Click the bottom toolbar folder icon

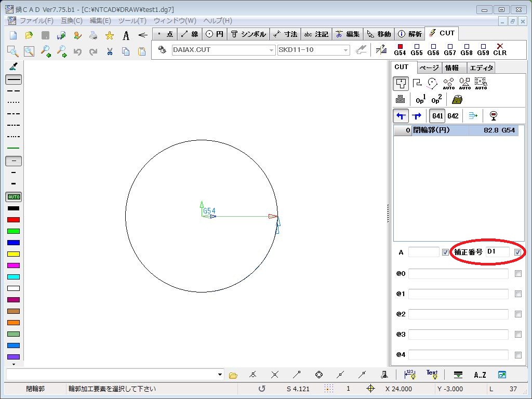pyautogui.click(x=233, y=375)
